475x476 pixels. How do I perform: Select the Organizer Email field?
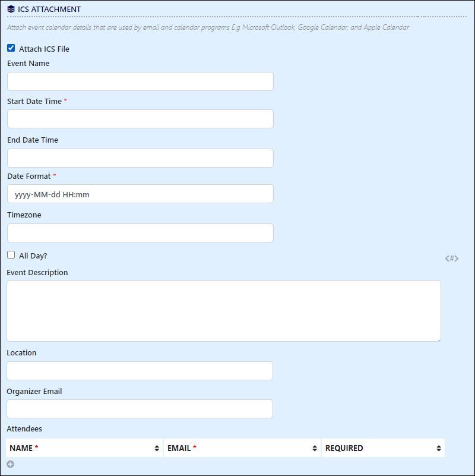pos(140,409)
